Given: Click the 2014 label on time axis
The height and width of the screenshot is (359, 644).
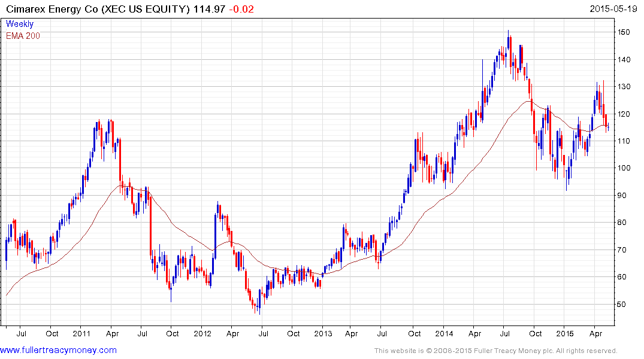Looking at the screenshot, I should 444,333.
